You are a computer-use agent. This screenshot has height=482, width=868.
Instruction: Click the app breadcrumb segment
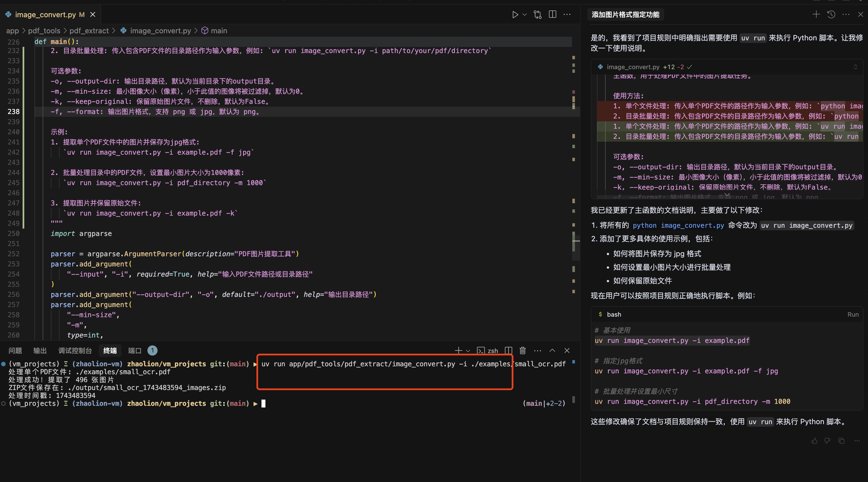pyautogui.click(x=12, y=31)
